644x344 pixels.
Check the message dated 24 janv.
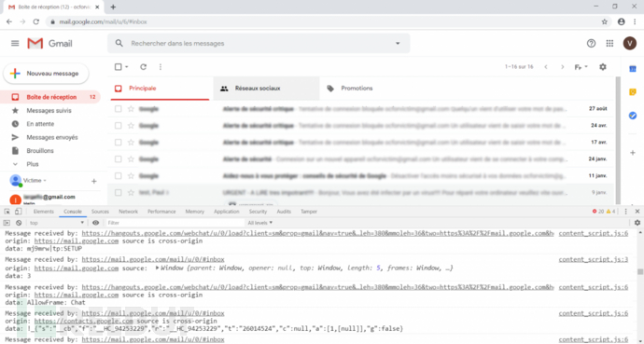(119, 158)
